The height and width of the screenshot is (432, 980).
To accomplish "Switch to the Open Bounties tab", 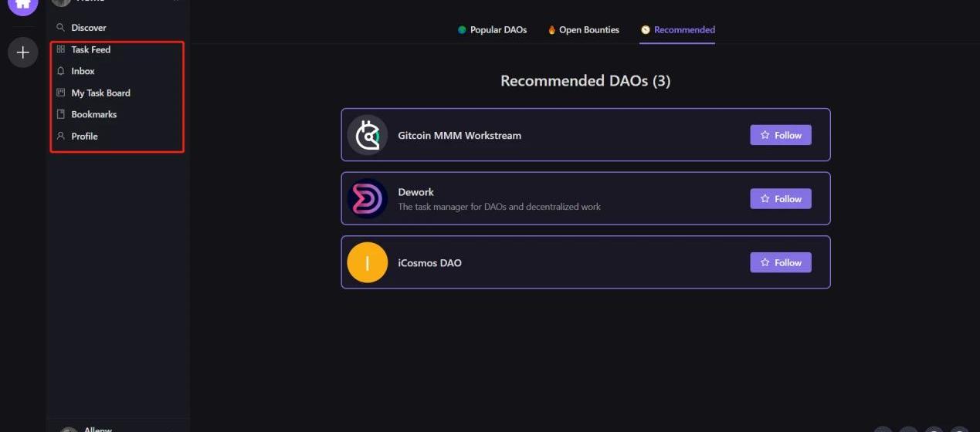I will [x=584, y=30].
